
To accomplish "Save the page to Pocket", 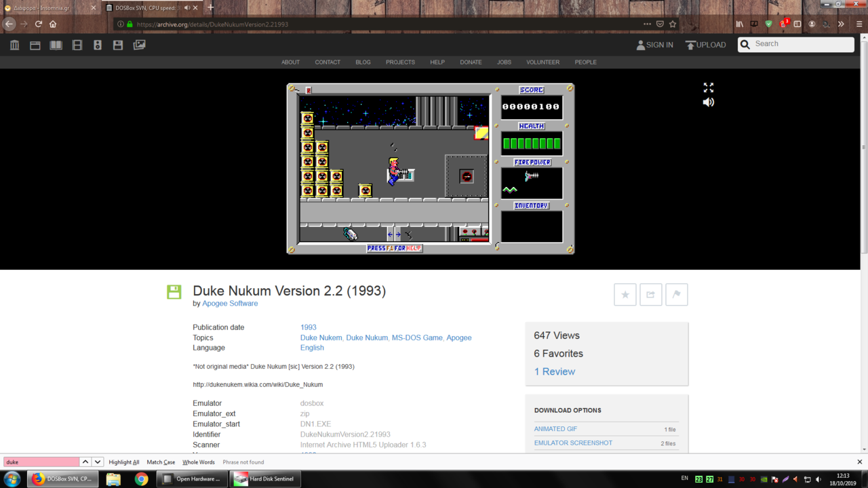I will point(660,24).
